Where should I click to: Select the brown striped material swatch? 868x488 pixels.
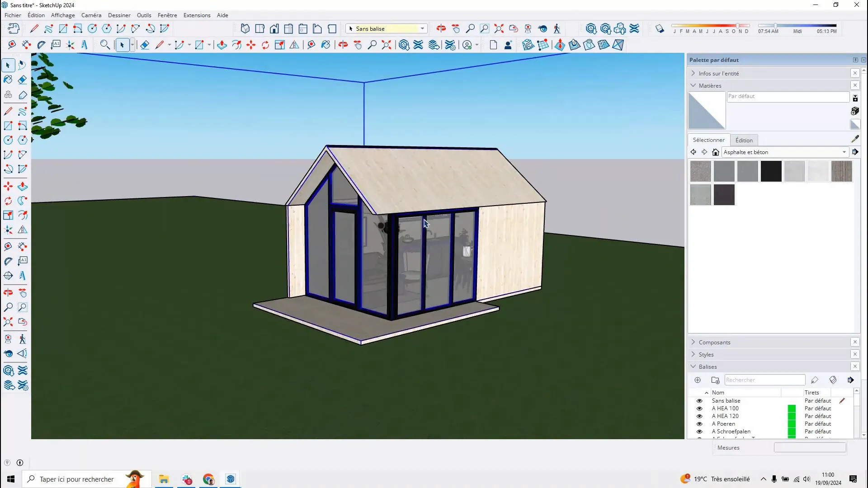click(841, 171)
